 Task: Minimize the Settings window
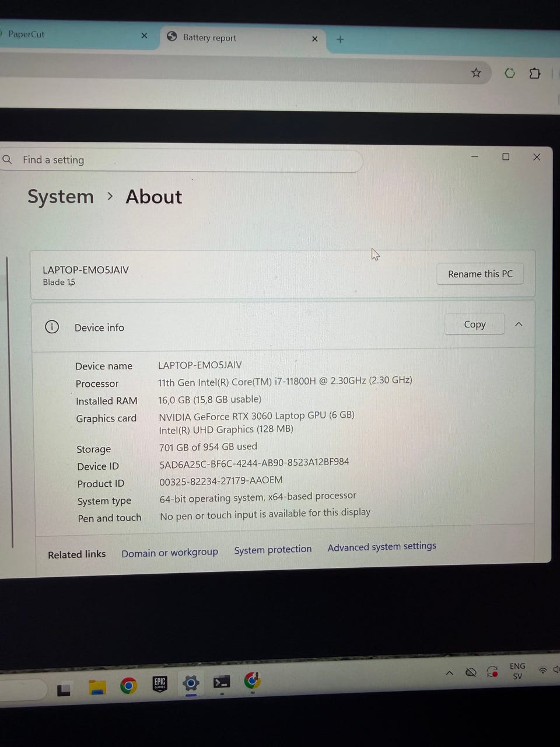tap(475, 156)
